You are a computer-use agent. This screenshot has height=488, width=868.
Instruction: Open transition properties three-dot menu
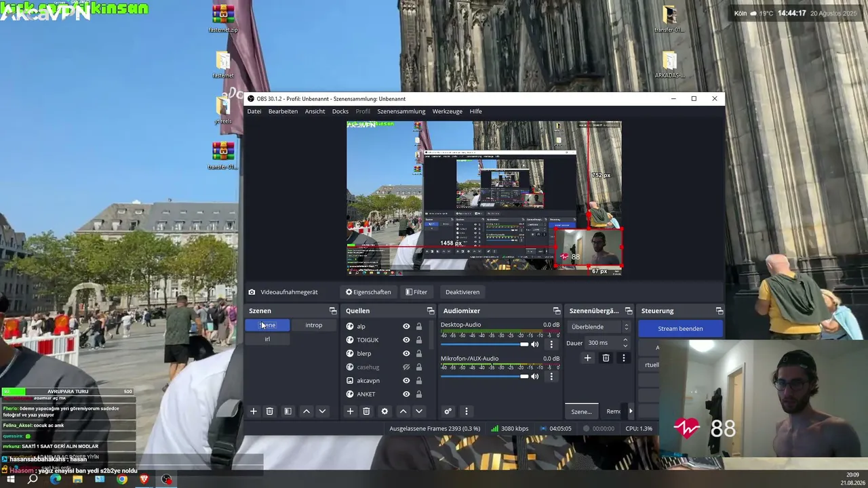[624, 358]
